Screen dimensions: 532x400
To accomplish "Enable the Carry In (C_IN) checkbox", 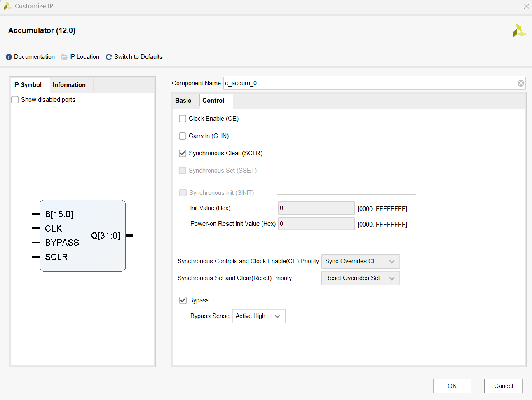I will point(183,136).
